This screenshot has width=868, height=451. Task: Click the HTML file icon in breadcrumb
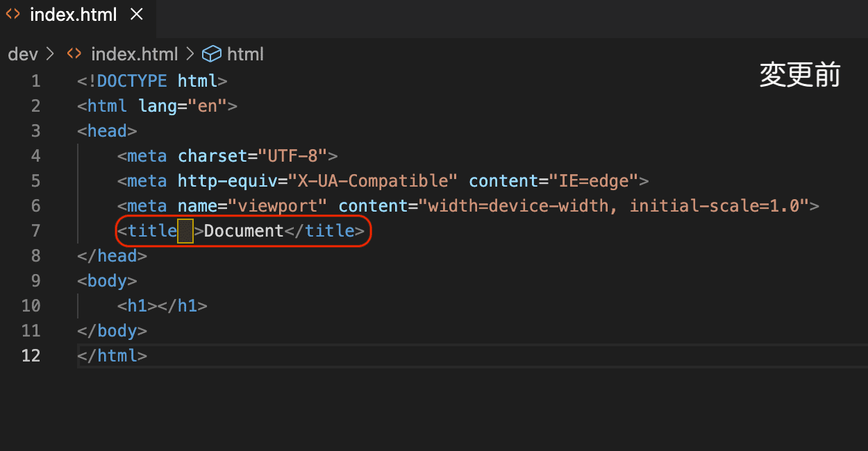pos(74,54)
